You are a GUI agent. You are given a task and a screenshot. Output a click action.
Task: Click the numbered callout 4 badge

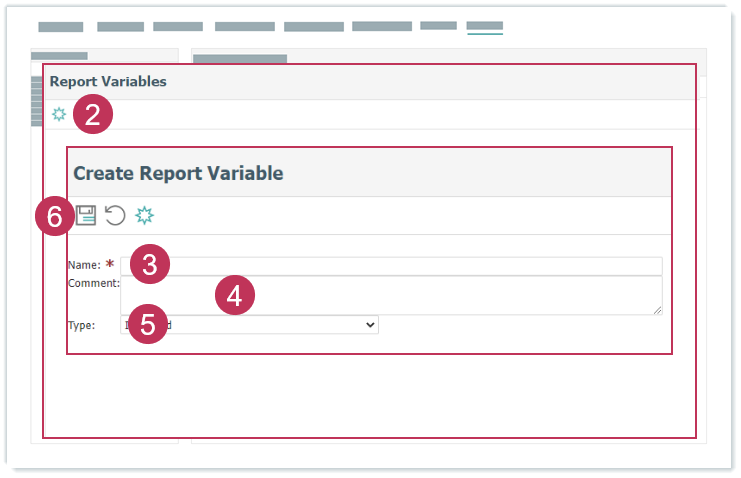coord(234,296)
